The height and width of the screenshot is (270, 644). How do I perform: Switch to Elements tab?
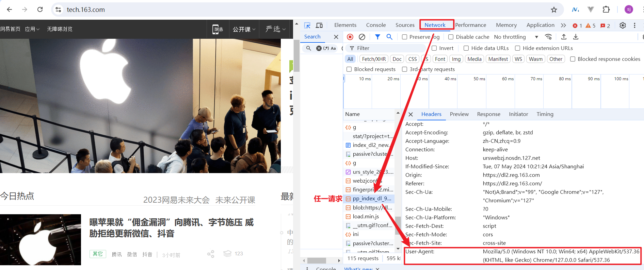pyautogui.click(x=345, y=25)
